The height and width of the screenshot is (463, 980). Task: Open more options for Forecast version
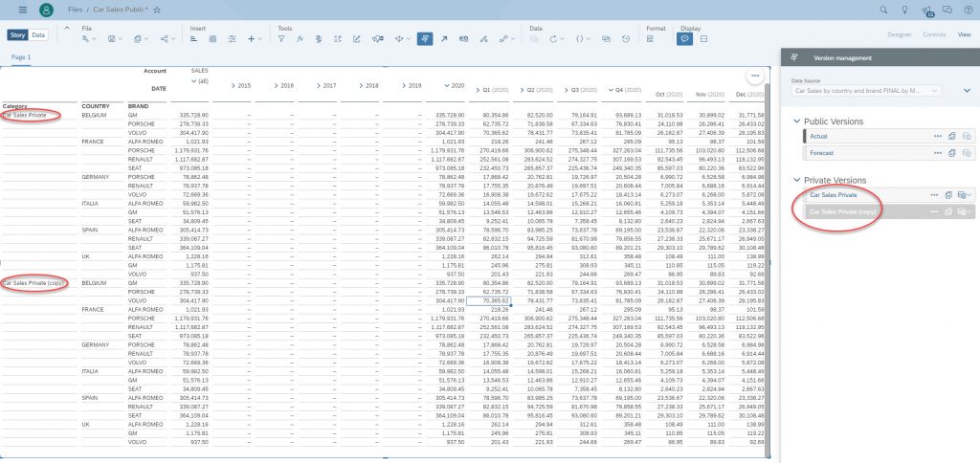938,152
